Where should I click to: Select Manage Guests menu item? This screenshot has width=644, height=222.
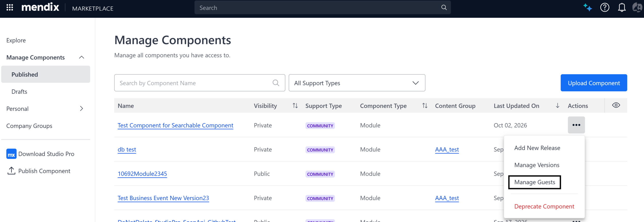535,182
